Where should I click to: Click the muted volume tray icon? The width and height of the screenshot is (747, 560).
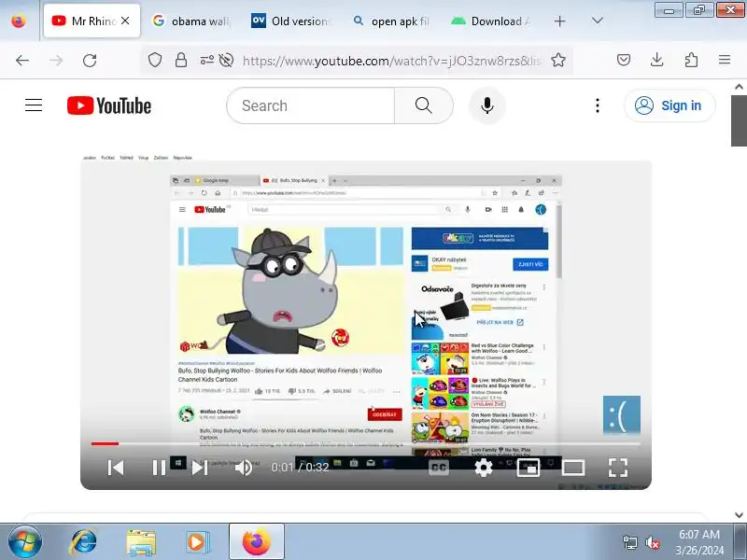(652, 542)
